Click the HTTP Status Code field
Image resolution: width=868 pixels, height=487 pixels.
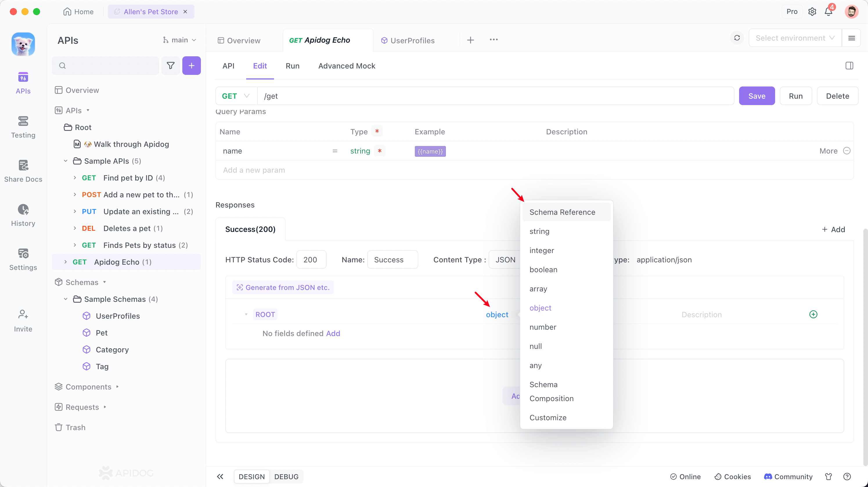(311, 259)
